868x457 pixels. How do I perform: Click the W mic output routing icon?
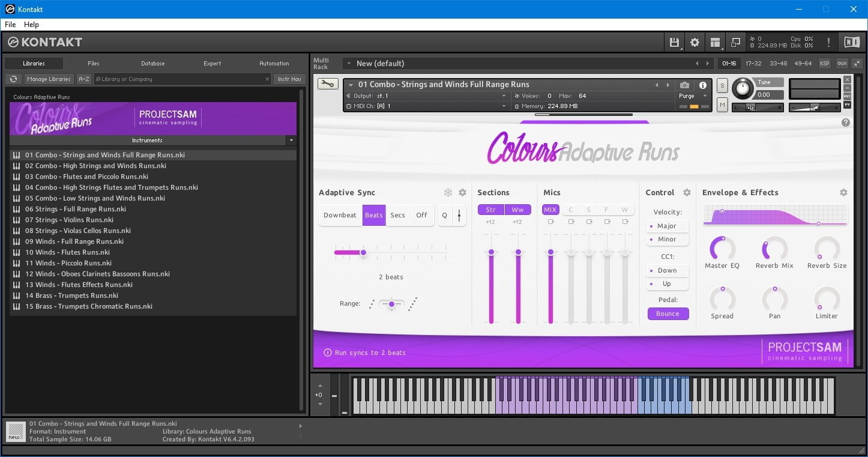click(x=625, y=222)
